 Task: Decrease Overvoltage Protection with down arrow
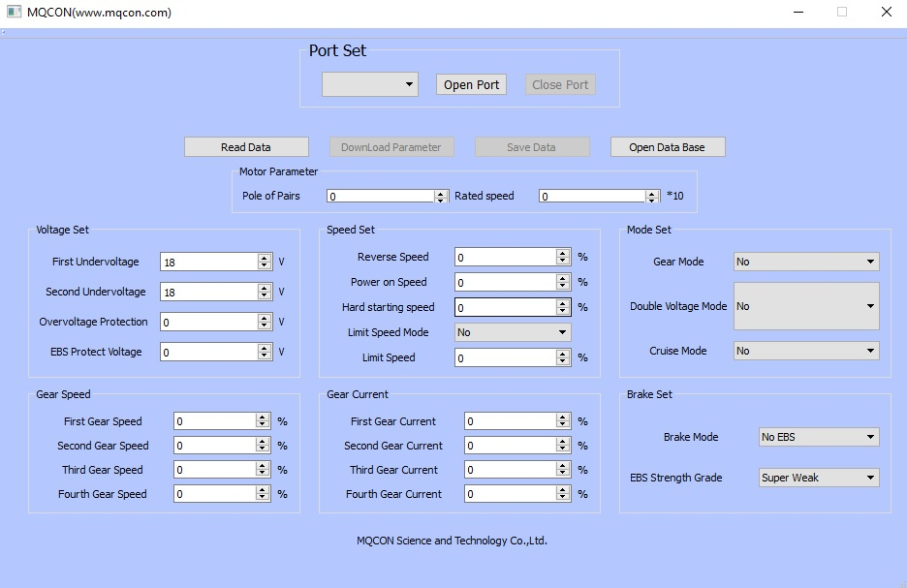click(265, 325)
